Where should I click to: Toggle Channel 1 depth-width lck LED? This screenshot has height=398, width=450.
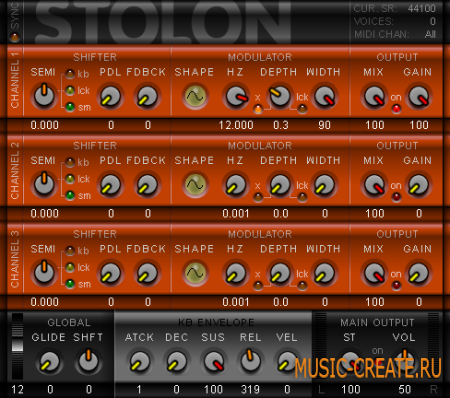click(302, 109)
